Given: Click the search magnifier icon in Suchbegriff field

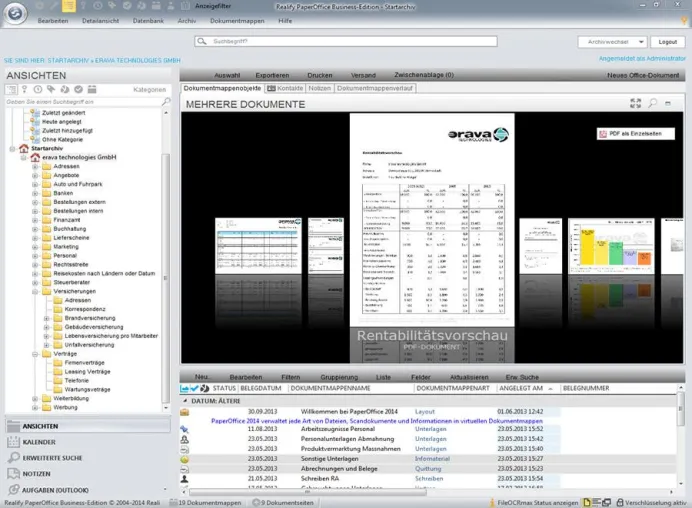Looking at the screenshot, I should point(202,41).
